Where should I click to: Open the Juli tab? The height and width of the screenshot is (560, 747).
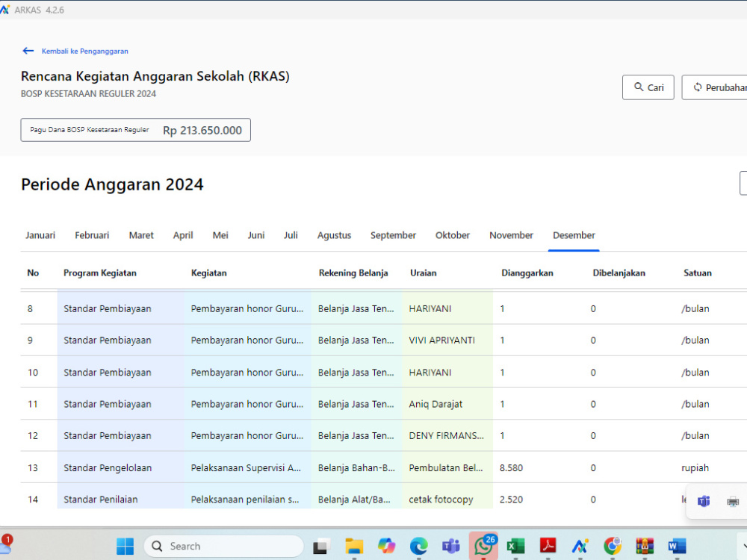tap(291, 235)
